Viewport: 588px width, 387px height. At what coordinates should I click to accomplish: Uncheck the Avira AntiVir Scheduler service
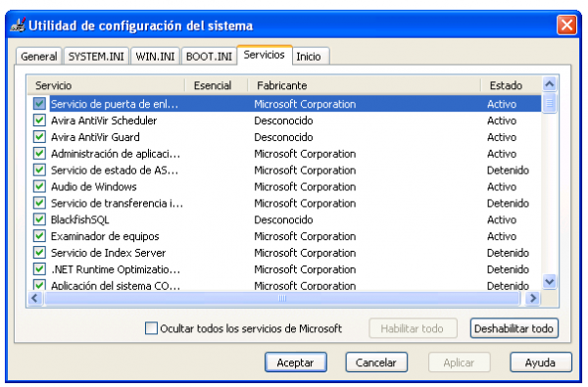[x=39, y=120]
